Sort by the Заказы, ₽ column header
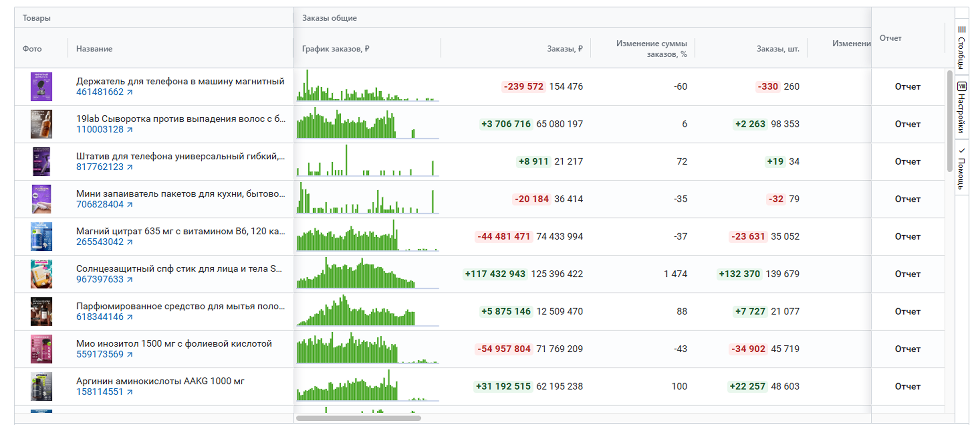The width and height of the screenshot is (980, 425). [565, 49]
